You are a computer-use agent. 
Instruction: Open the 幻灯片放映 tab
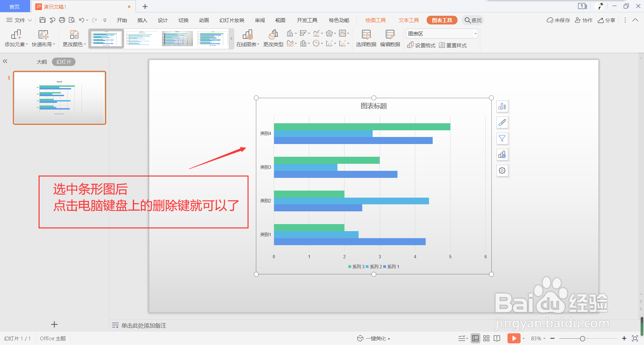pos(232,20)
